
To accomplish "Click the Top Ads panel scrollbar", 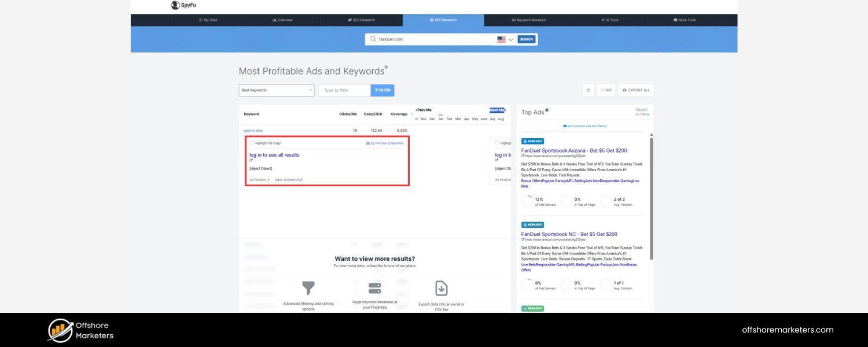I will [651, 197].
